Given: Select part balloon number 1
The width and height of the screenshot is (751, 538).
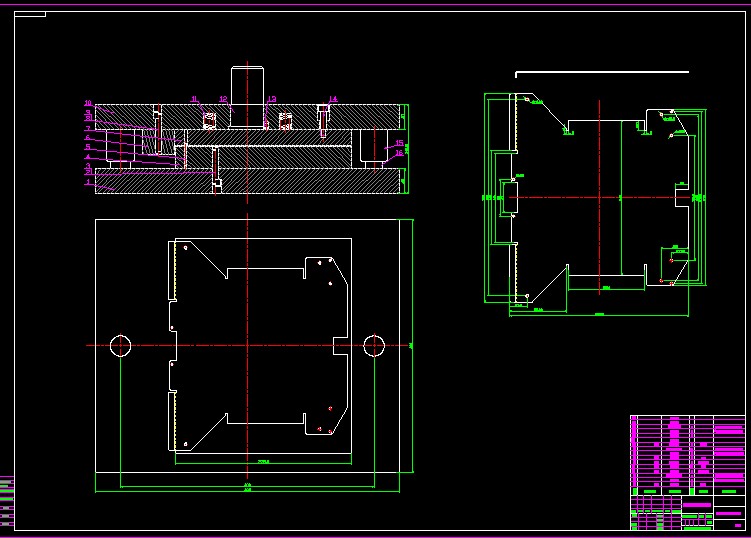Looking at the screenshot, I should pos(88,182).
